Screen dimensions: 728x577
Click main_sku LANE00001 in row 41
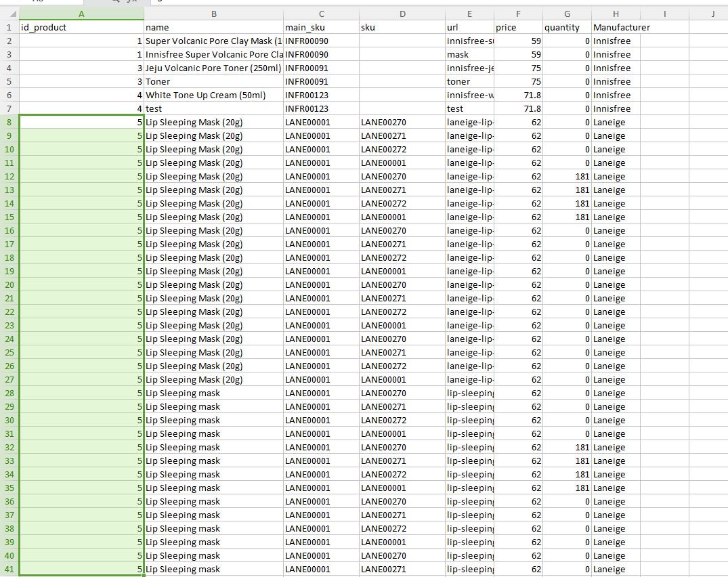(x=321, y=569)
